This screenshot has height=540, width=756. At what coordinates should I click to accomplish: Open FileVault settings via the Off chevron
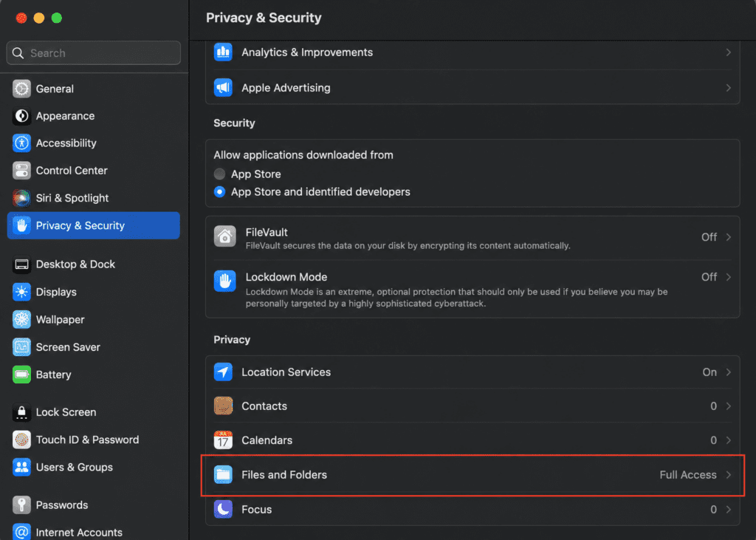click(x=728, y=237)
